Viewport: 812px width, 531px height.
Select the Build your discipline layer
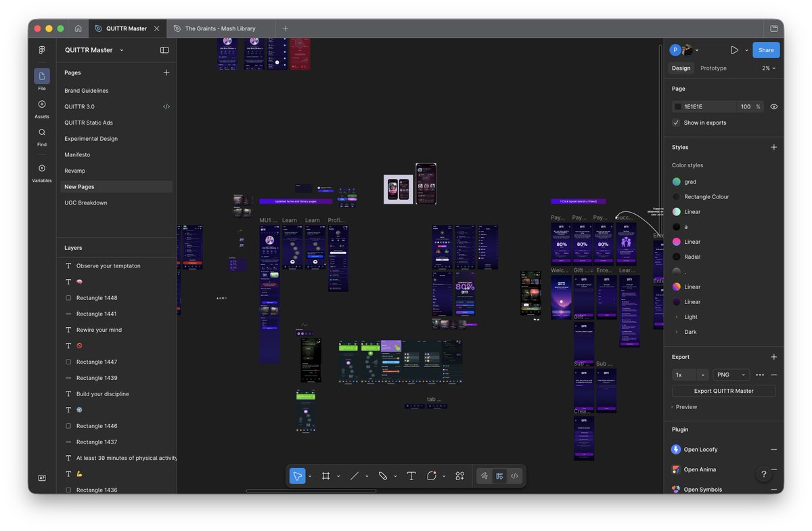click(103, 394)
